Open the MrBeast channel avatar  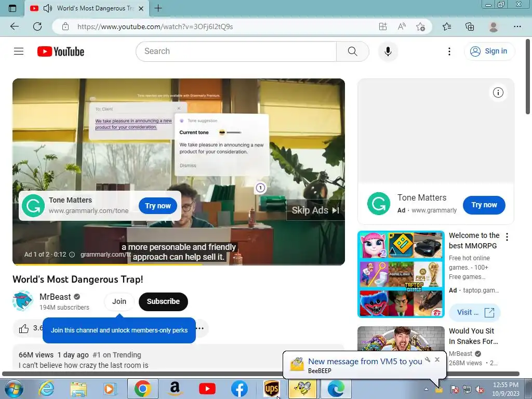pos(23,301)
